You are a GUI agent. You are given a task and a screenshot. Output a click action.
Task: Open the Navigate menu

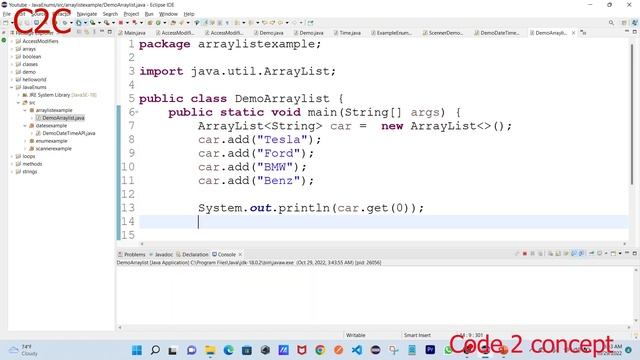click(87, 14)
